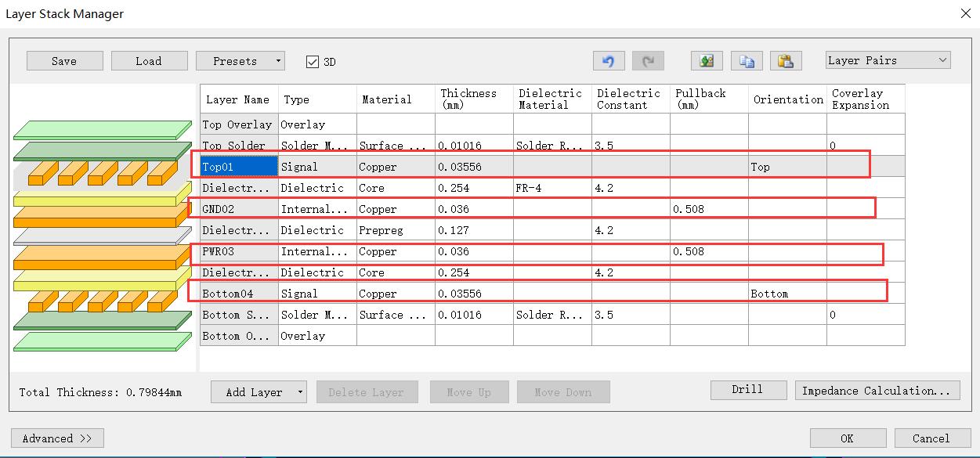The width and height of the screenshot is (980, 458).
Task: Click the Prepreg material cell
Action: (396, 230)
